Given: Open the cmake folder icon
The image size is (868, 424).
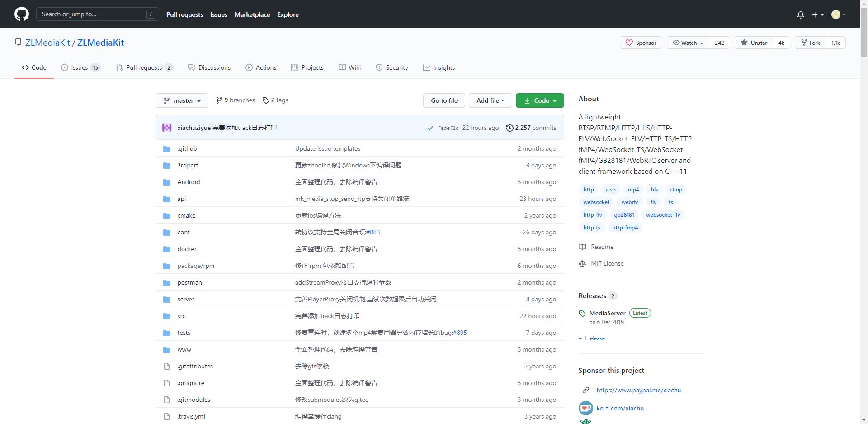Looking at the screenshot, I should coord(167,216).
